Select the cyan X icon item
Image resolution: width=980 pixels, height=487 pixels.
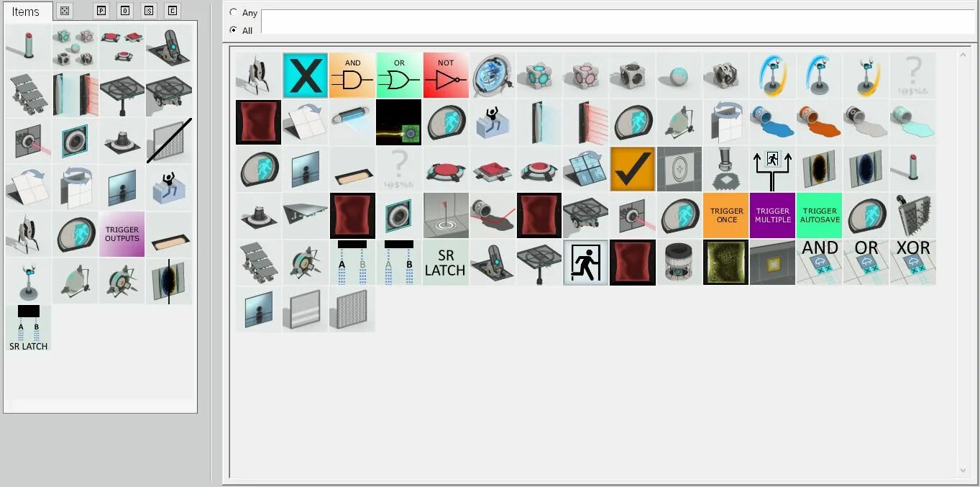pos(306,76)
